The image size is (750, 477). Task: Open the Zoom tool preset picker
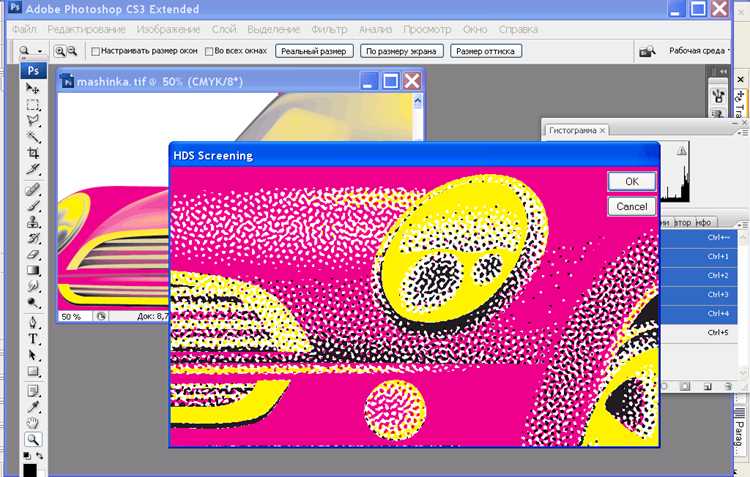pos(40,51)
